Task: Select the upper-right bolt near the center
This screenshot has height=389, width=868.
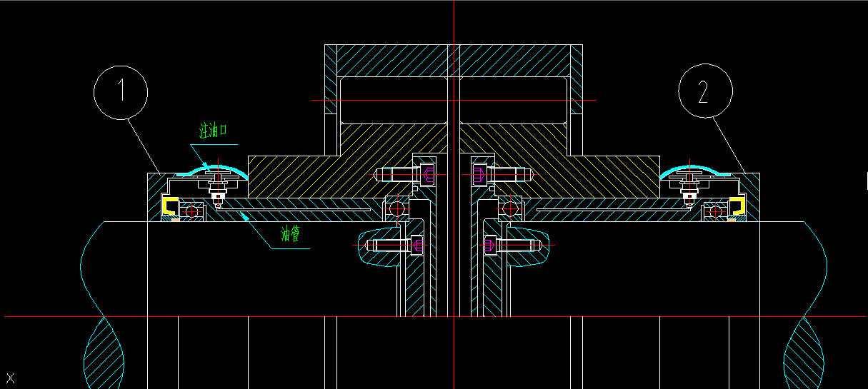Action: pyautogui.click(x=502, y=174)
